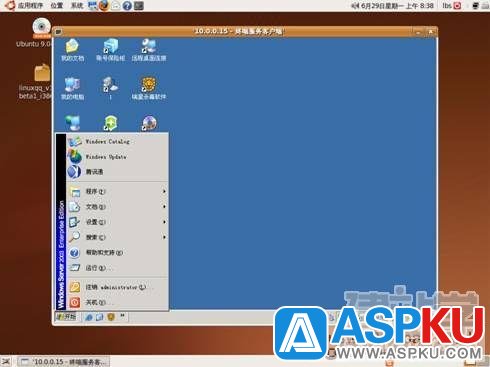Click the 开始 Start button
The image size is (490, 367).
click(67, 317)
